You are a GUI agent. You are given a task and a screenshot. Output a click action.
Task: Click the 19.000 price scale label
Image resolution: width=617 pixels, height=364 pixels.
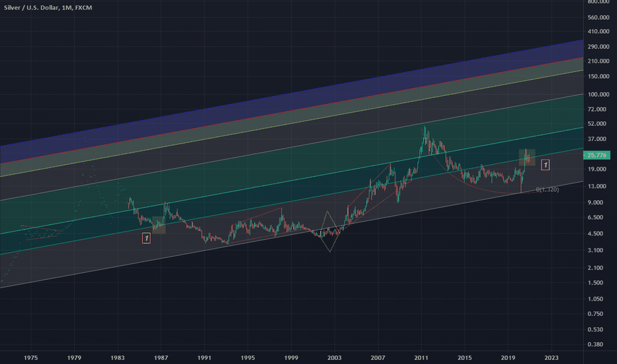(597, 169)
